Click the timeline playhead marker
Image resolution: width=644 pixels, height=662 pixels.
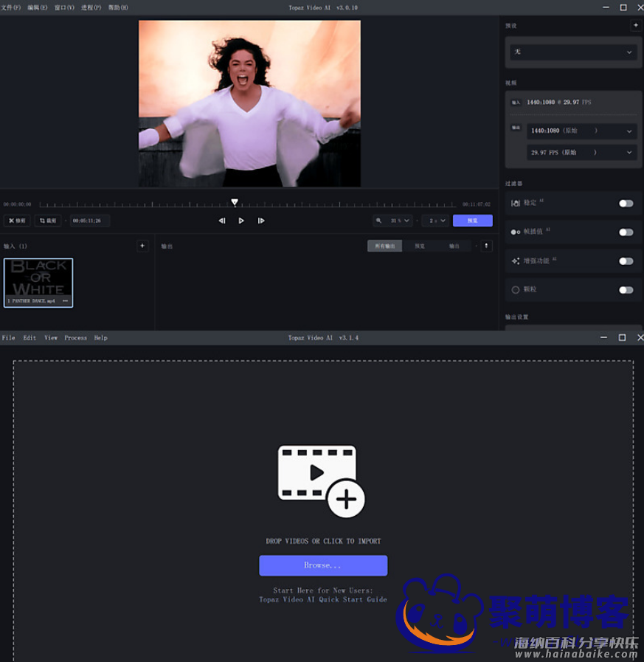235,202
